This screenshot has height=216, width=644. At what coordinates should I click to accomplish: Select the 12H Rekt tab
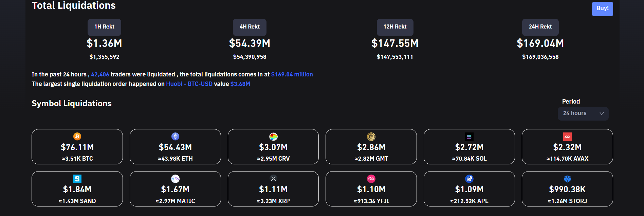pos(395,27)
